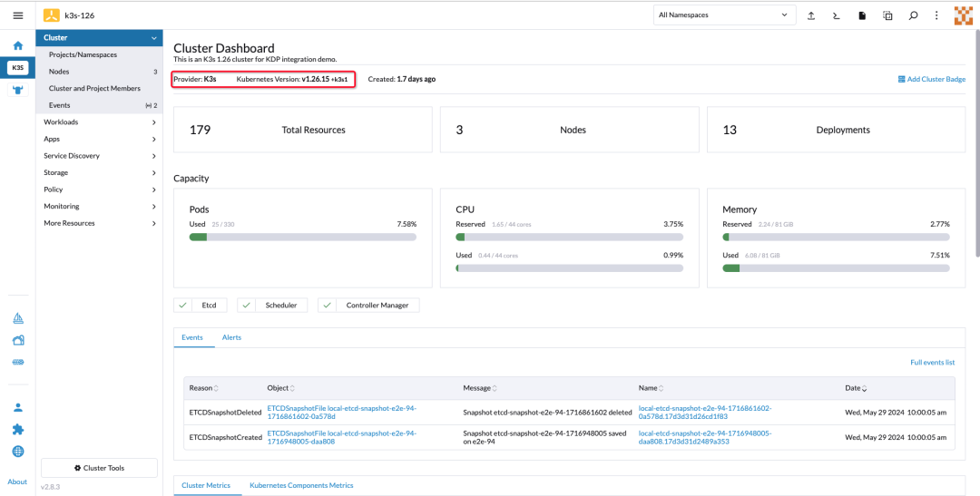980x496 pixels.
Task: Click the Controller Manager health checkmark
Action: [x=327, y=306]
